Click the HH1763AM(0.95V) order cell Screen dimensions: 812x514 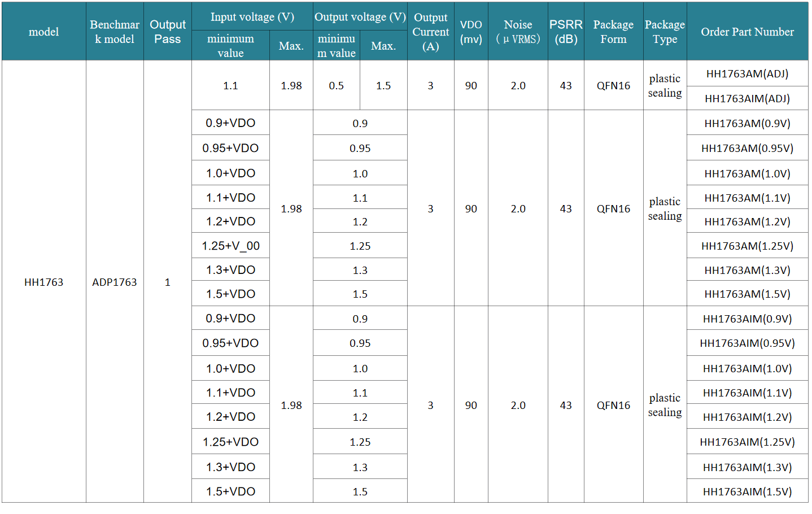pyautogui.click(x=747, y=148)
